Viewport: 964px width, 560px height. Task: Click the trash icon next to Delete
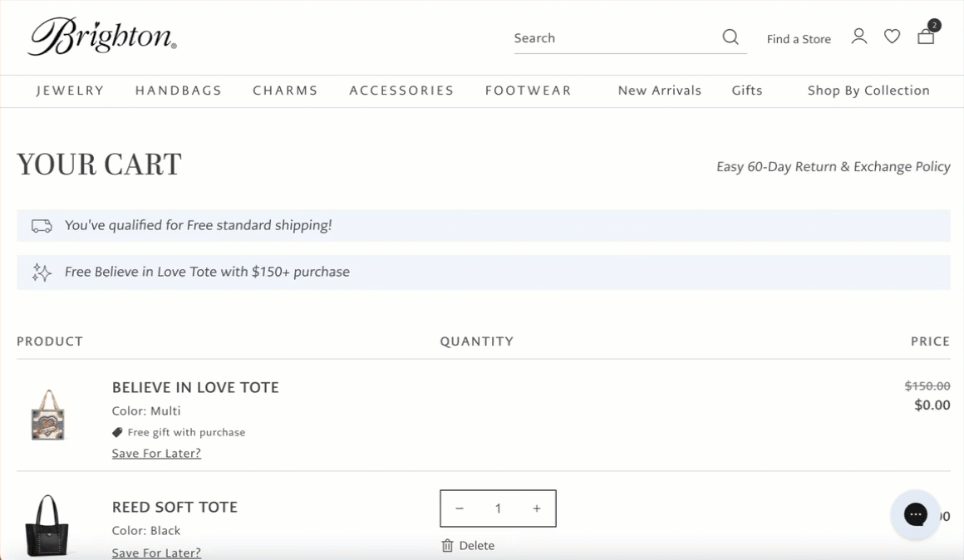[x=448, y=545]
